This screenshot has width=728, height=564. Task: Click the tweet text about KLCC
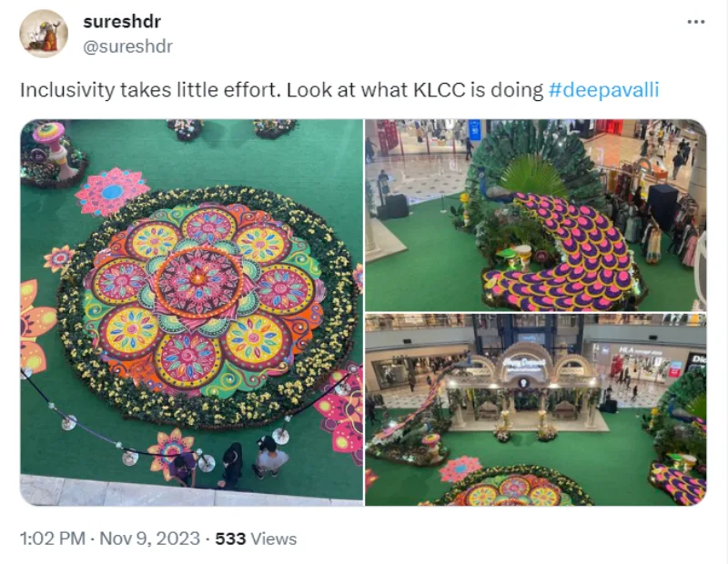pos(339,90)
